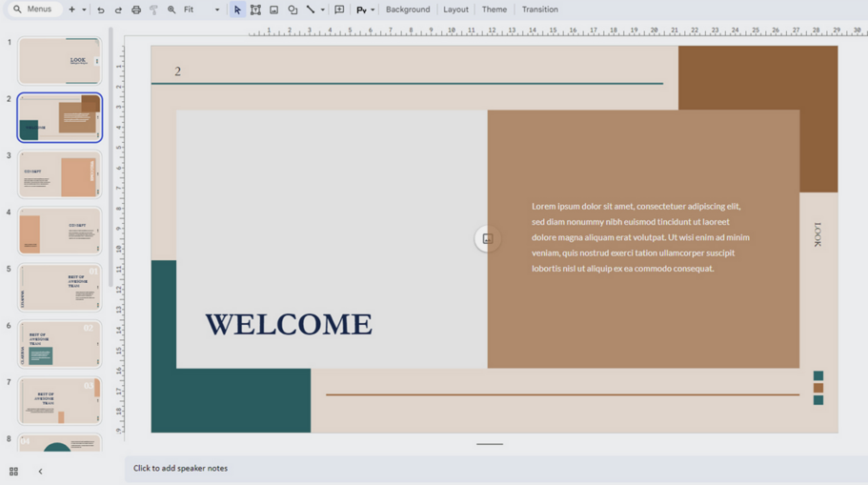Screen dimensions: 868x485
Task: Click the speaker notes resize handle
Action: point(490,444)
